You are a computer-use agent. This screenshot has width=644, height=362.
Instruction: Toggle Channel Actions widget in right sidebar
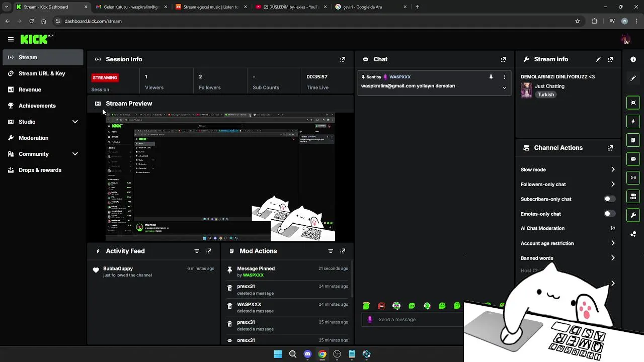coord(633,196)
